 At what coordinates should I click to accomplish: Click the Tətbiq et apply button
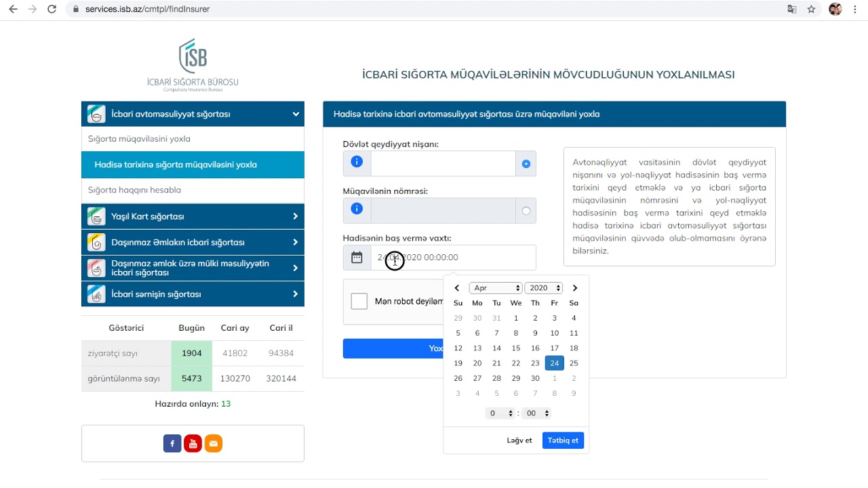tap(563, 441)
